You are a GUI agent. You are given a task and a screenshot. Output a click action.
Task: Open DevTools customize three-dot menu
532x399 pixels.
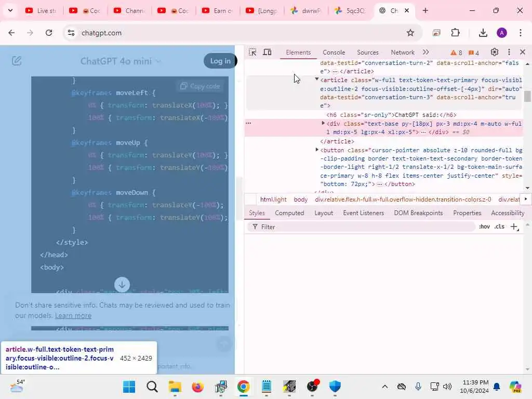[x=509, y=52]
